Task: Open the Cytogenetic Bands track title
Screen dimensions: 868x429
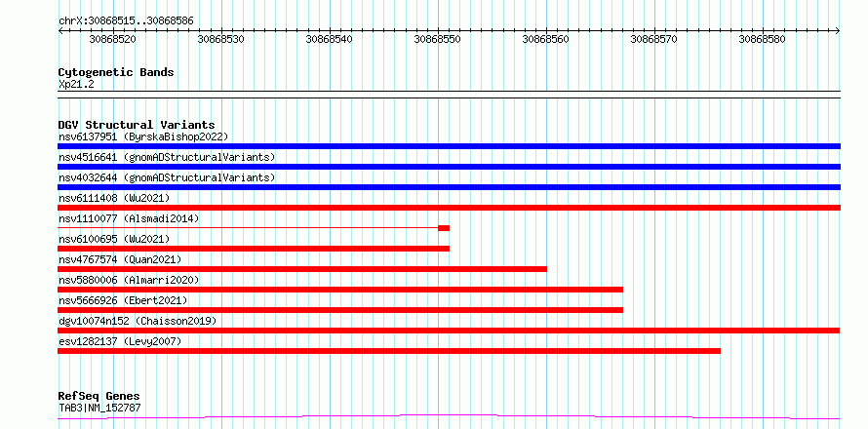Action: 116,72
